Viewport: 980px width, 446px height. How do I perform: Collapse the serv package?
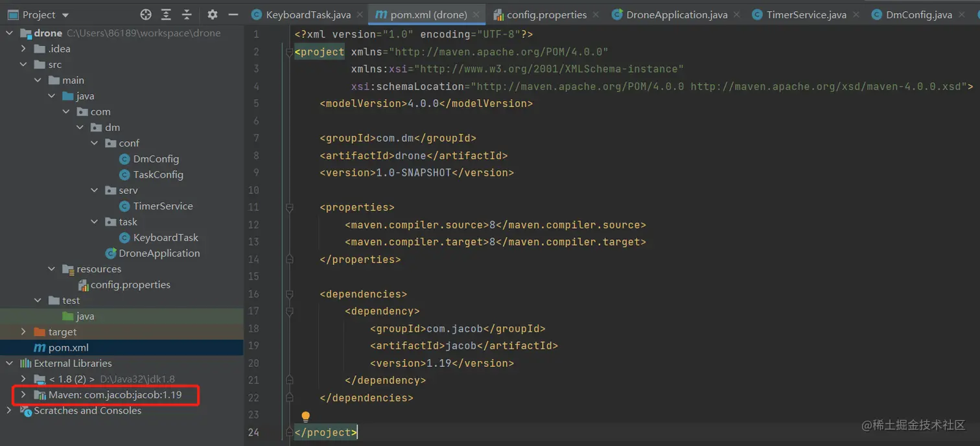pos(95,190)
